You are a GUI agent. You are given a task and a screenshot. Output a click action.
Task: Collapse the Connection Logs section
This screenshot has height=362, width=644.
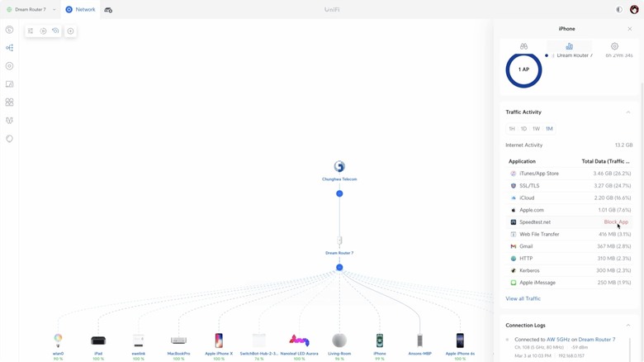coord(628,326)
